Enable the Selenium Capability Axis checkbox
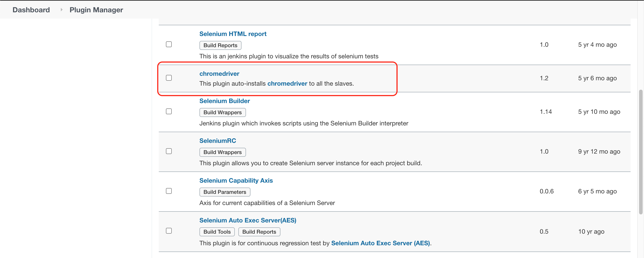Screen dimensions: 644x258 169,191
